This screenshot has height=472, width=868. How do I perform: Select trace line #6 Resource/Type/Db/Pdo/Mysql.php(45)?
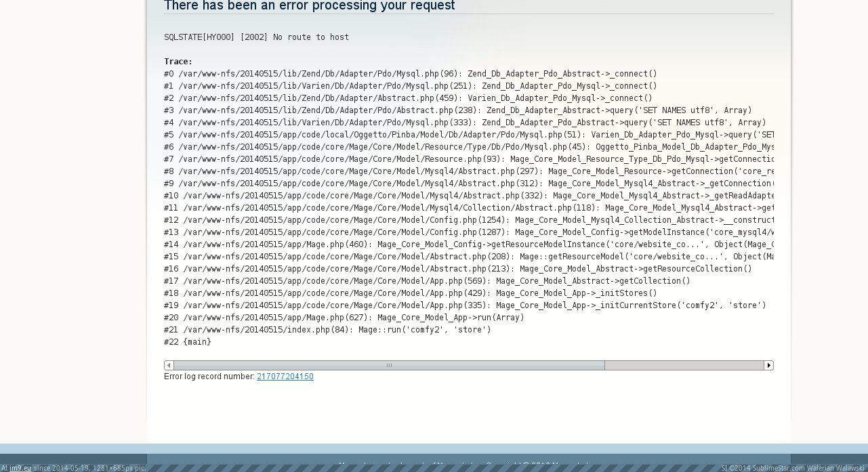(x=469, y=147)
